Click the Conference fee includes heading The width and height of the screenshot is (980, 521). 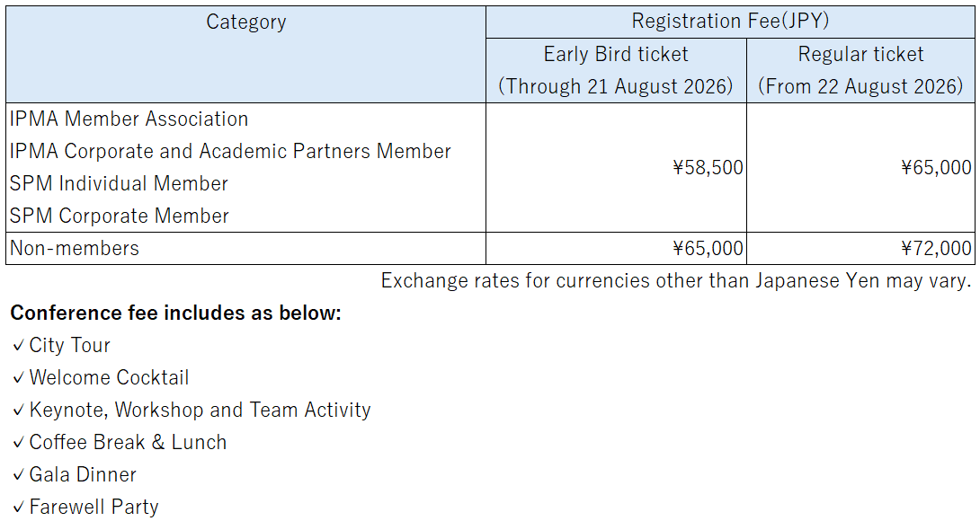click(175, 313)
